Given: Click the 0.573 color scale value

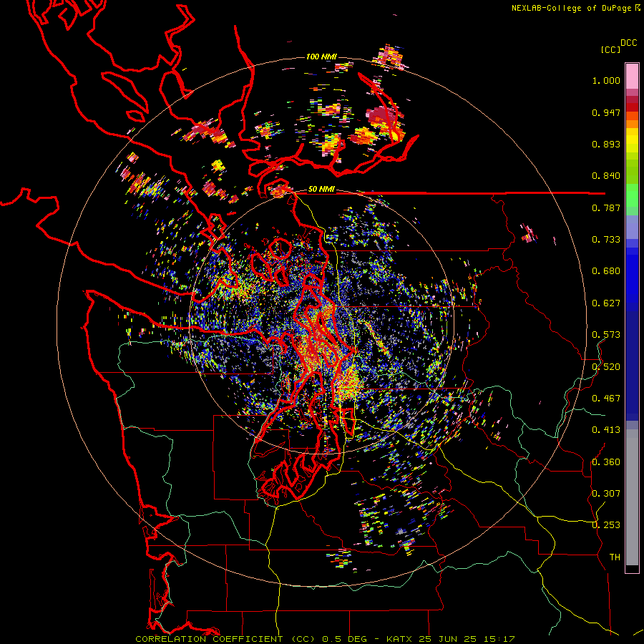Looking at the screenshot, I should (x=606, y=335).
